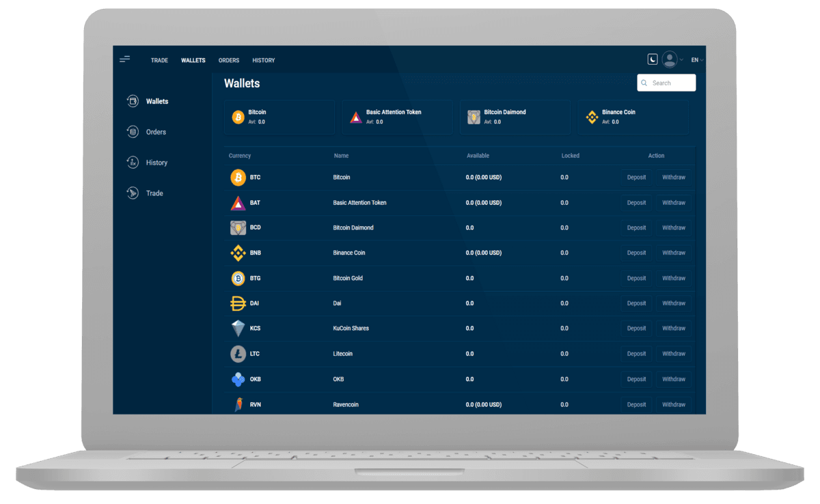Deposit to the KCS wallet
This screenshot has height=504, width=820.
point(636,328)
